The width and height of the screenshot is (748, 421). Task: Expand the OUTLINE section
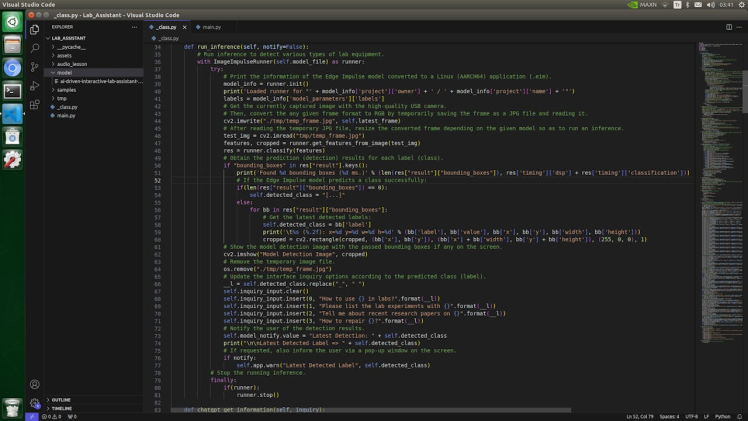click(x=62, y=400)
